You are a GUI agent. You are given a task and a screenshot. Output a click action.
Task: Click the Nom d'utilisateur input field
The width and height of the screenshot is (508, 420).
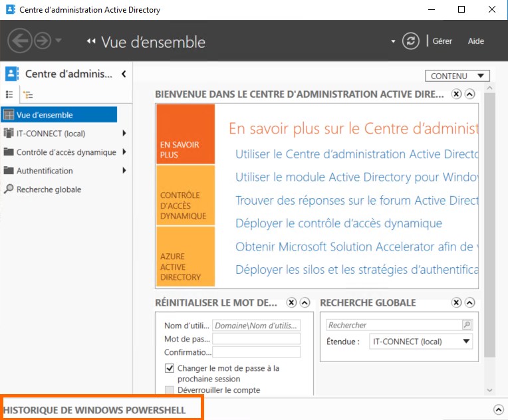coord(256,326)
